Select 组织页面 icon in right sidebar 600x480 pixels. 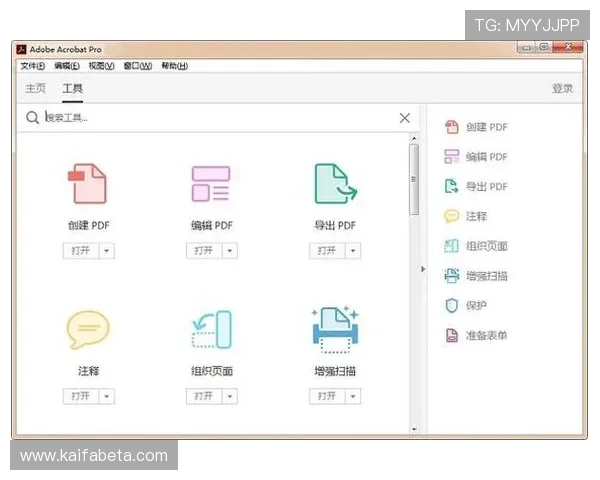click(452, 246)
